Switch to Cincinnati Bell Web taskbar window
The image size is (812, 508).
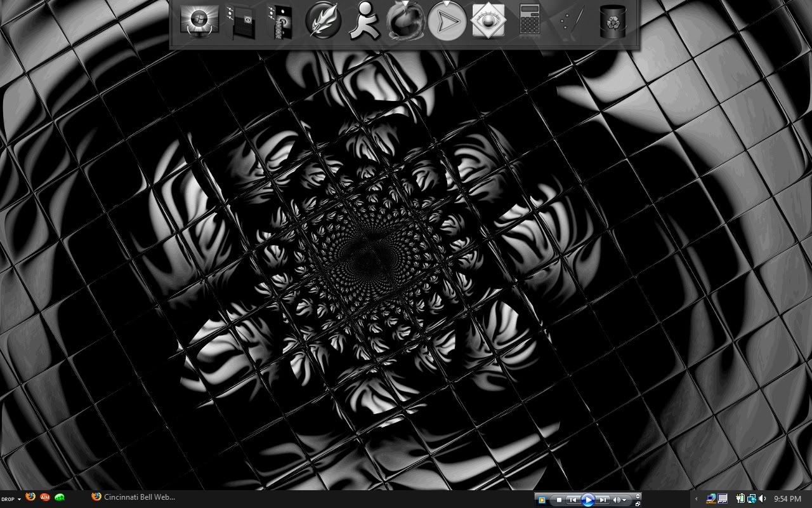point(133,497)
